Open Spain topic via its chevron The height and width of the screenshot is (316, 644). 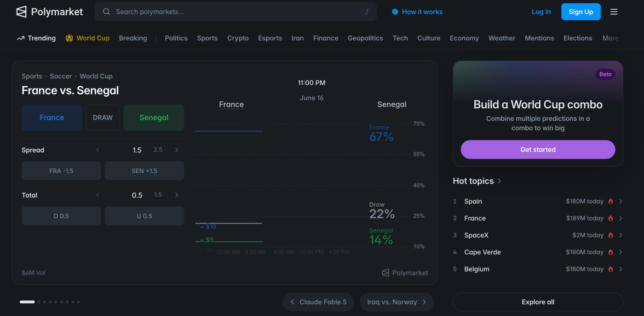coord(621,201)
